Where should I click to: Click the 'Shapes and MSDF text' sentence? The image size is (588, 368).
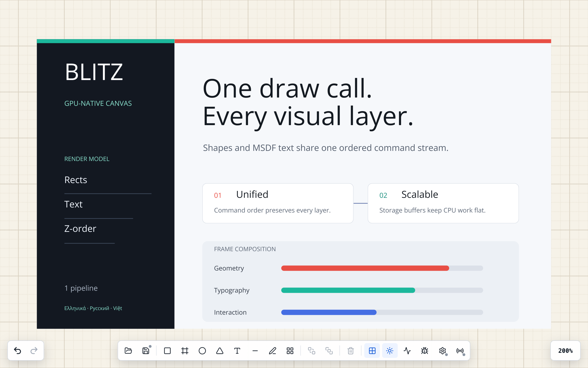point(326,148)
